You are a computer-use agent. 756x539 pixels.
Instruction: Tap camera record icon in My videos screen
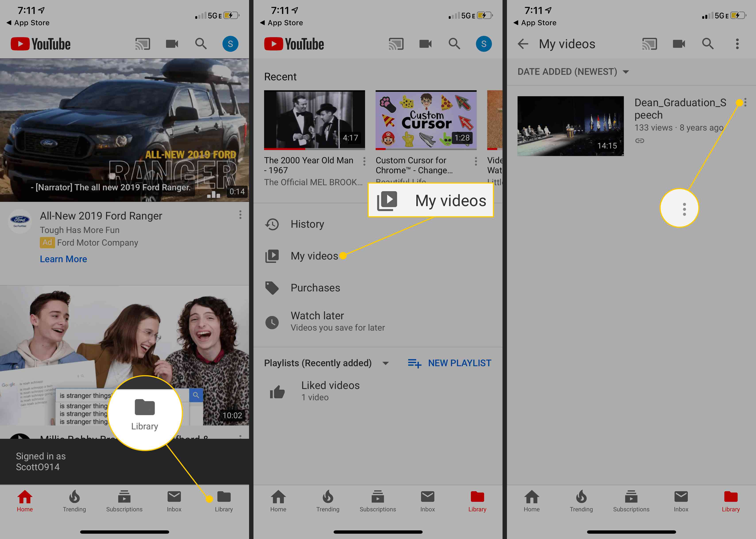(679, 44)
